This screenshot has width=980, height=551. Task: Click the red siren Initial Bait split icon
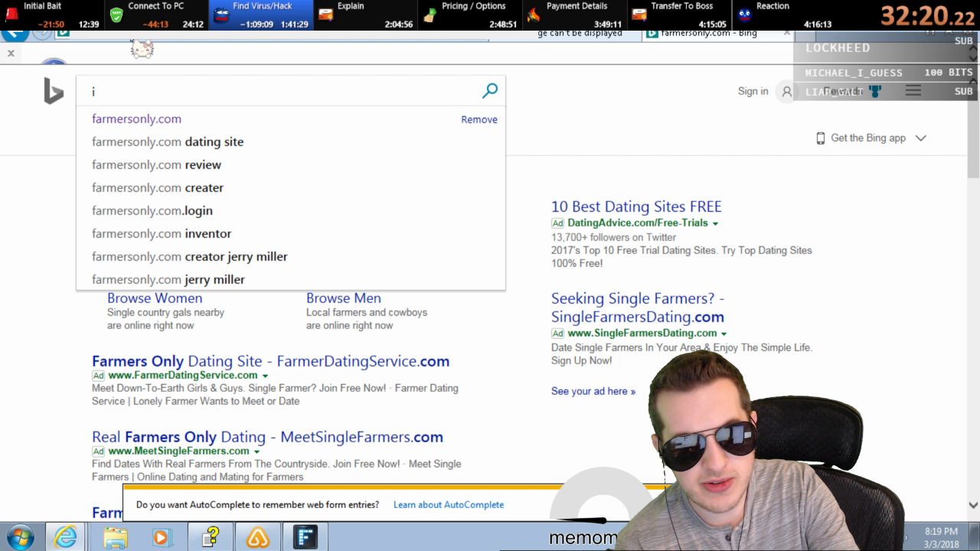coord(11,15)
